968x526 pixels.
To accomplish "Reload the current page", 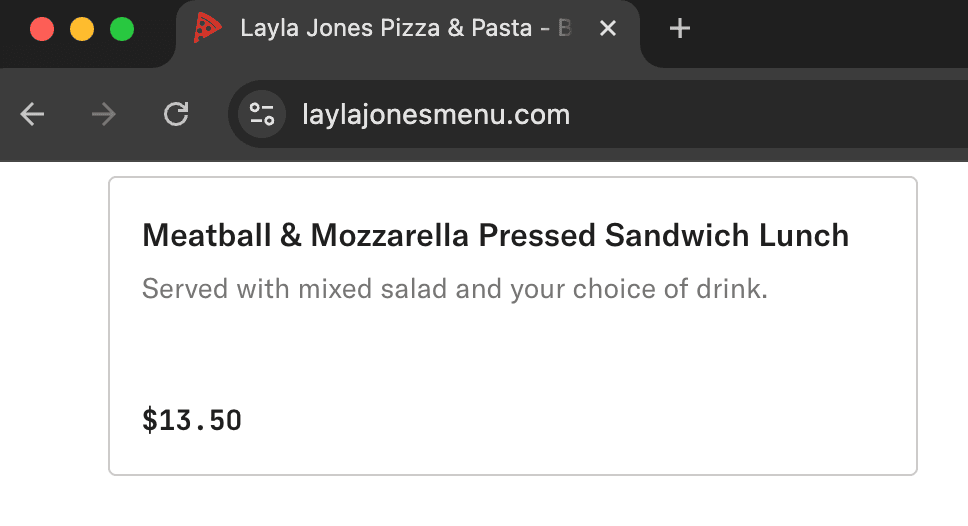I will click(x=176, y=115).
